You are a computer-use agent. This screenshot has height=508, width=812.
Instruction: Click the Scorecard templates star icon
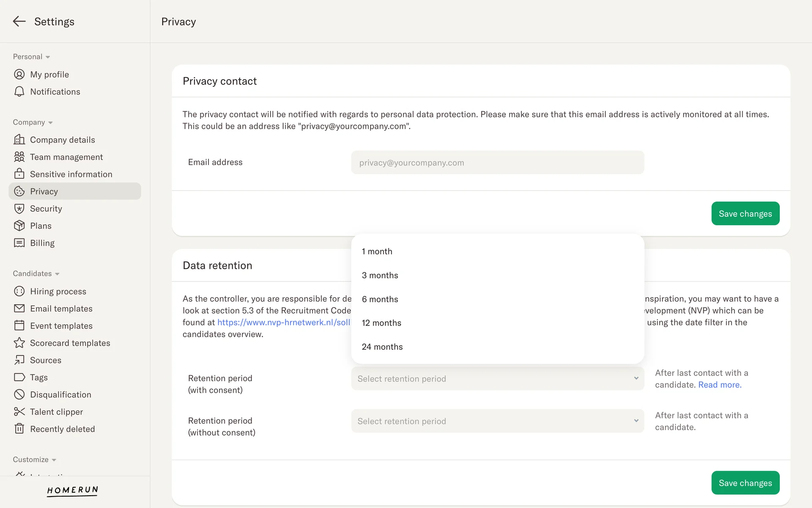(x=19, y=343)
